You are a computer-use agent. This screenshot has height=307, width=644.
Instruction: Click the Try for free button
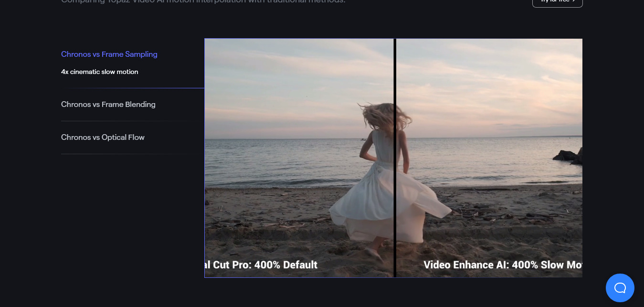click(557, 2)
